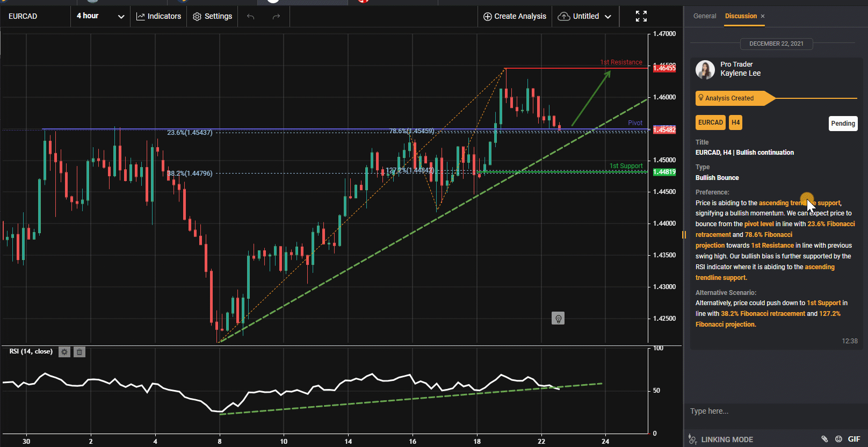
Task: Click the 1.45482 pivot price label
Action: (664, 130)
